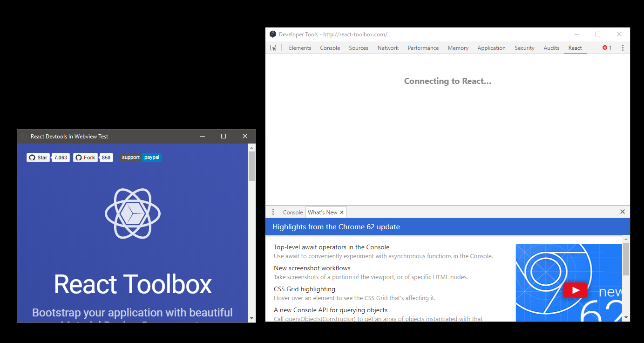The height and width of the screenshot is (343, 644).
Task: Click the GitHub Star button
Action: (x=38, y=158)
